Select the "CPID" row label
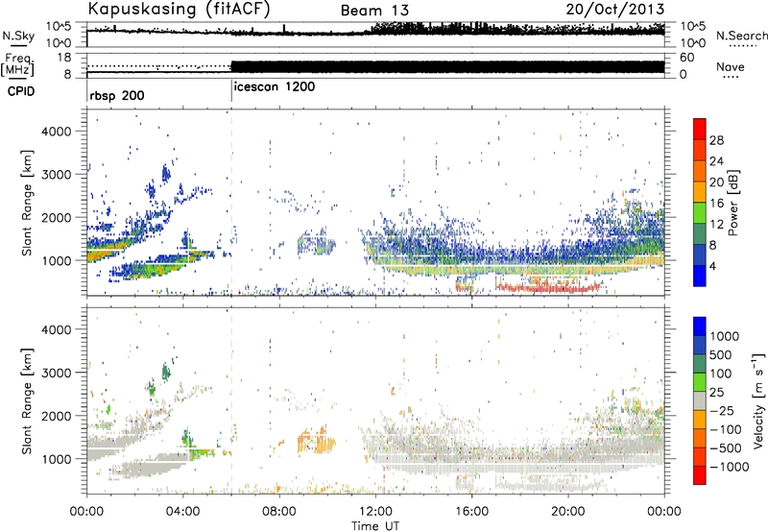768x532 pixels. point(21,91)
